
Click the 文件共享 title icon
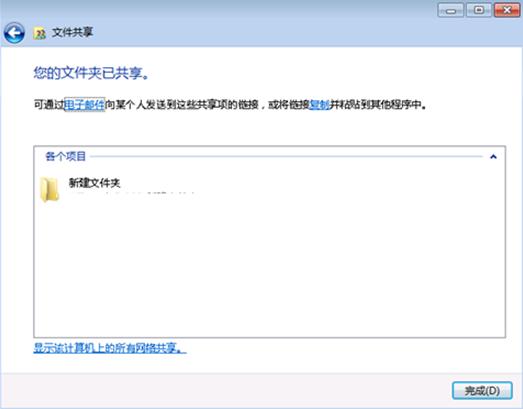39,33
